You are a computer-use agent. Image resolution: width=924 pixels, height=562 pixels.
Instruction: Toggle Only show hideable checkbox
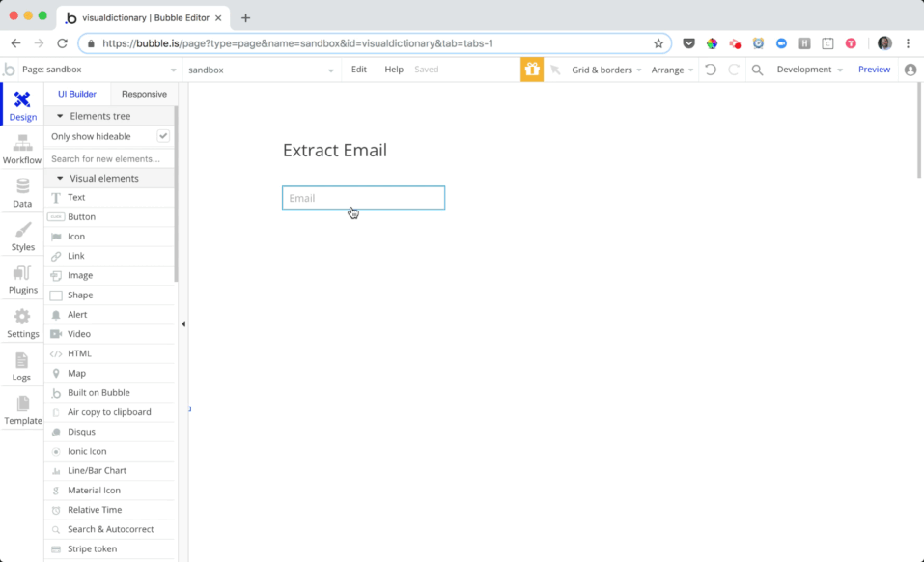click(x=163, y=136)
